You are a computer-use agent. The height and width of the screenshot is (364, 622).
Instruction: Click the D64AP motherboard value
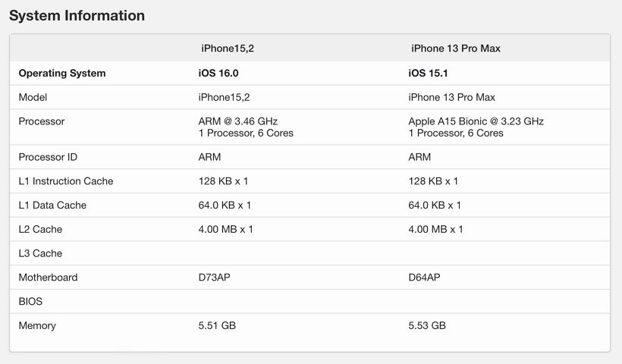point(424,278)
